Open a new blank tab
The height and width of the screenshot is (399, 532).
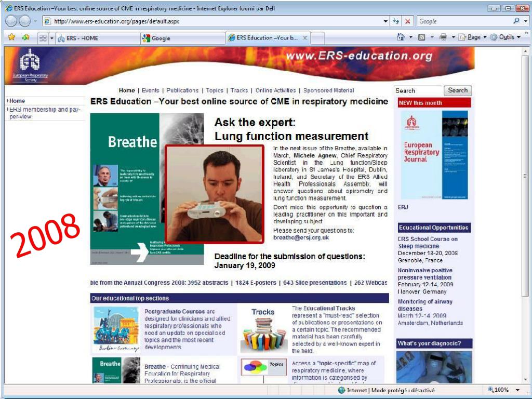click(x=317, y=38)
